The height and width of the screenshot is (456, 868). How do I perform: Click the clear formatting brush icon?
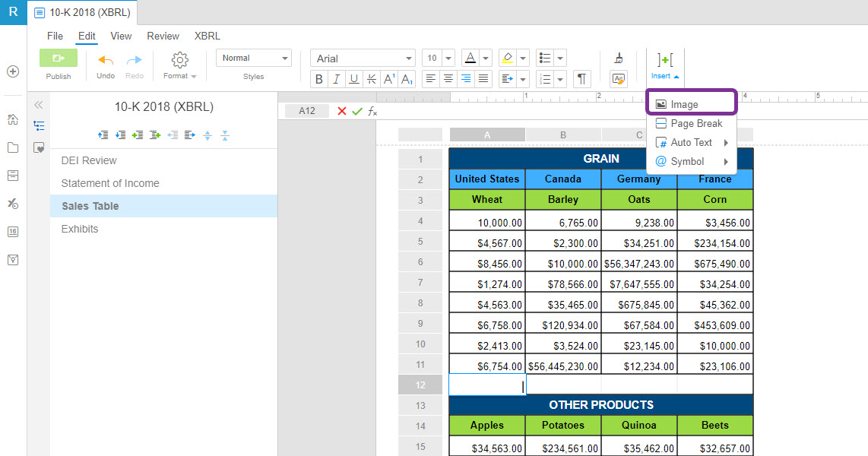[618, 58]
